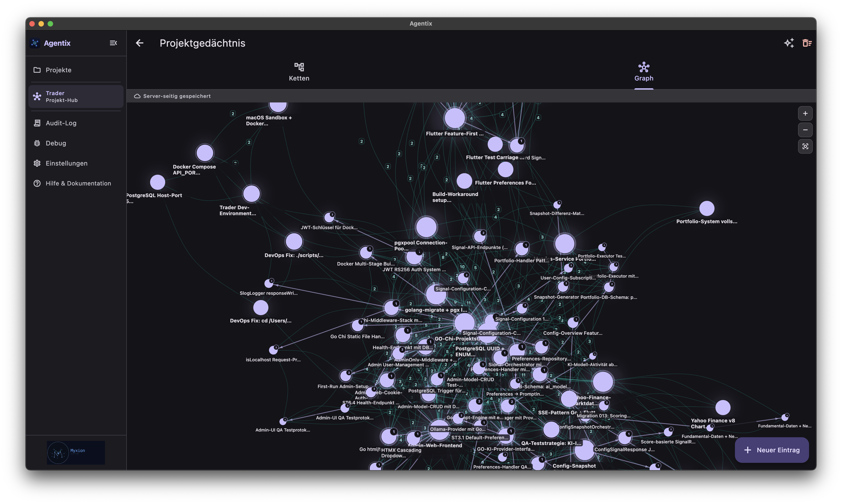This screenshot has width=842, height=504.
Task: Click the Projektgedächtnis page title
Action: point(202,43)
